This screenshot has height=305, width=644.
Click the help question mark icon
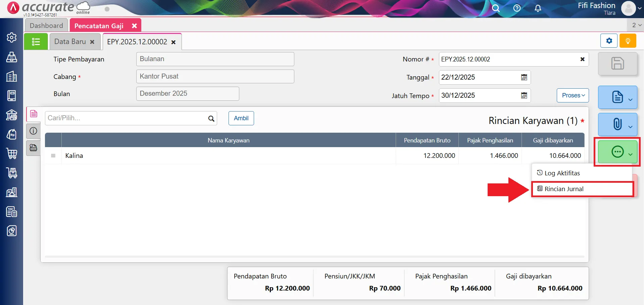pos(517,8)
